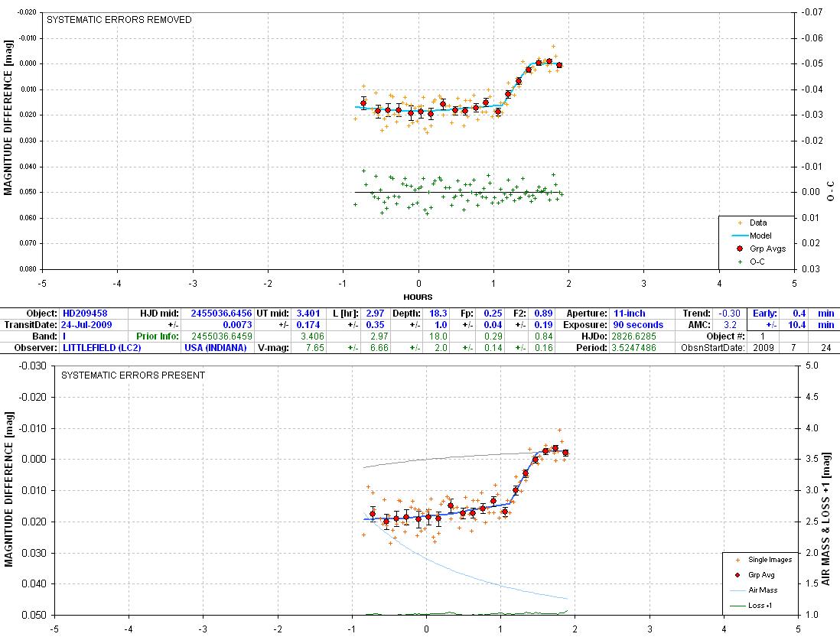Click the 'AIR MASS & LOSS +1 [mag]' axis label
Image resolution: width=840 pixels, height=637 pixels.
[x=825, y=518]
